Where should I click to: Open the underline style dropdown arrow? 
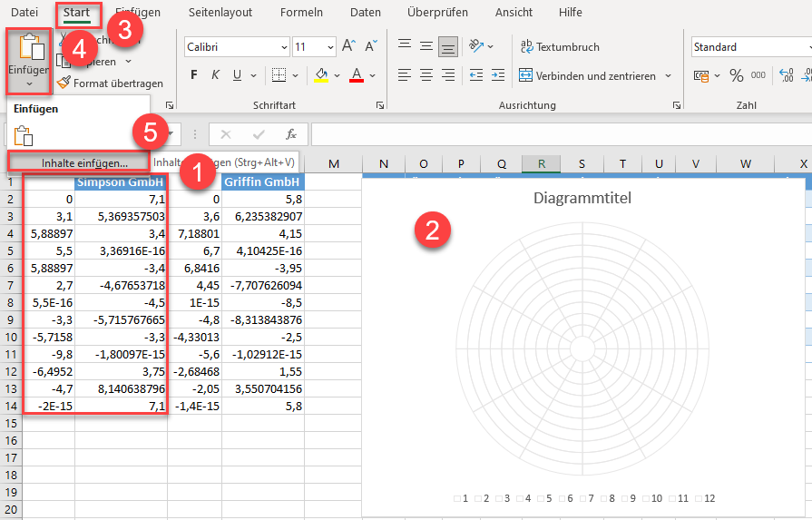point(254,75)
